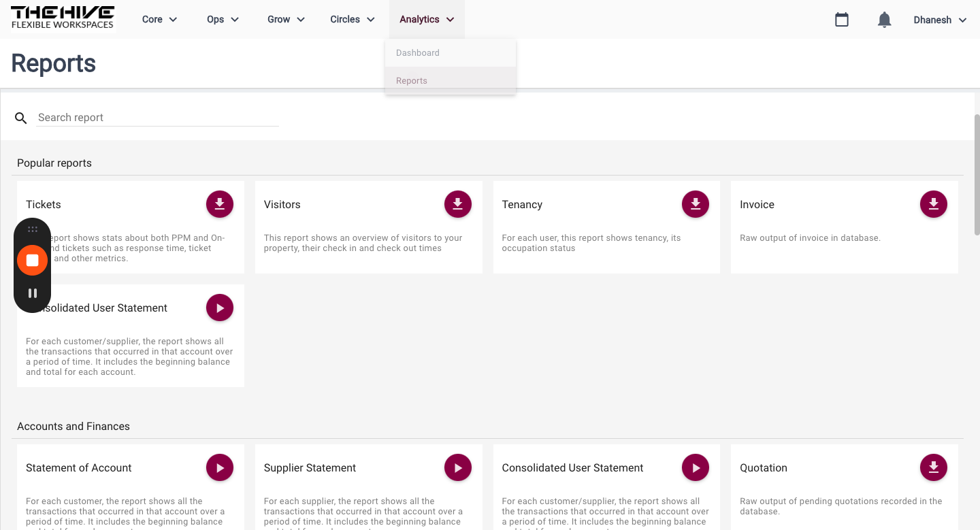
Task: Open the Visitors report card title
Action: [282, 205]
